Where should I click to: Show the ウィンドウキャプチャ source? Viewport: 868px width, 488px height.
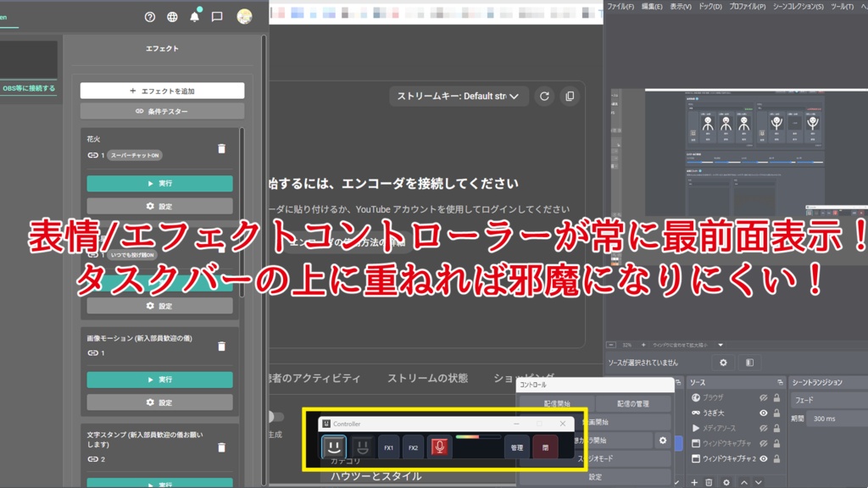(764, 443)
